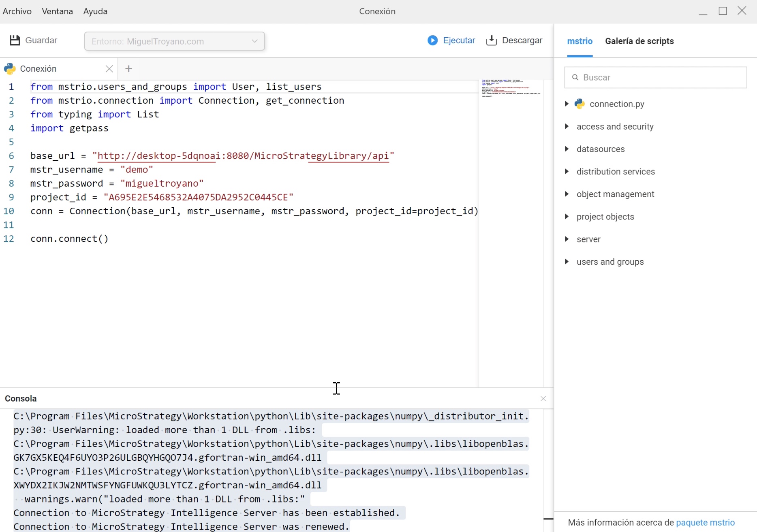Click the project_id hex string

click(198, 197)
